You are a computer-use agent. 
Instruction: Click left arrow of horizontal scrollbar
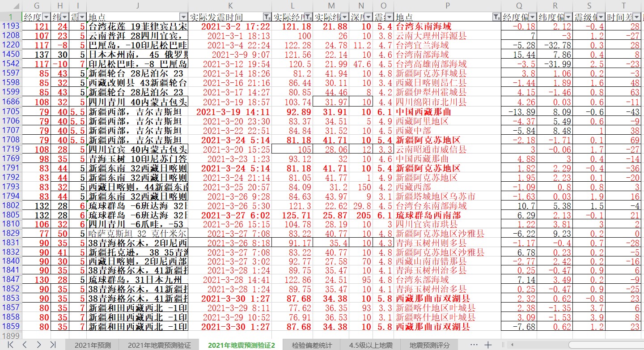point(512,345)
